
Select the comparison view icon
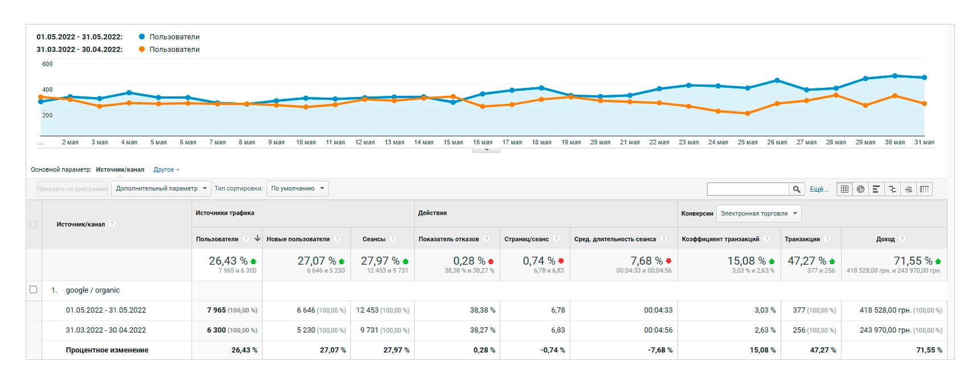[x=892, y=189]
